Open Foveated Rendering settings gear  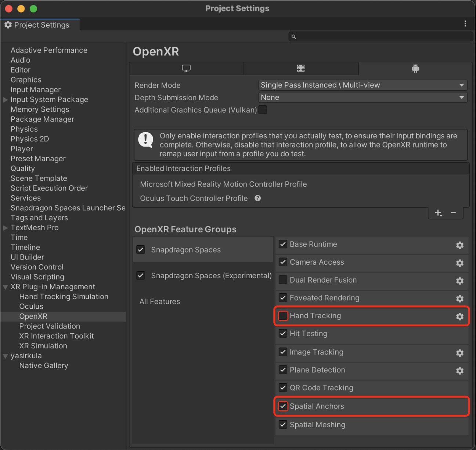pyautogui.click(x=459, y=299)
